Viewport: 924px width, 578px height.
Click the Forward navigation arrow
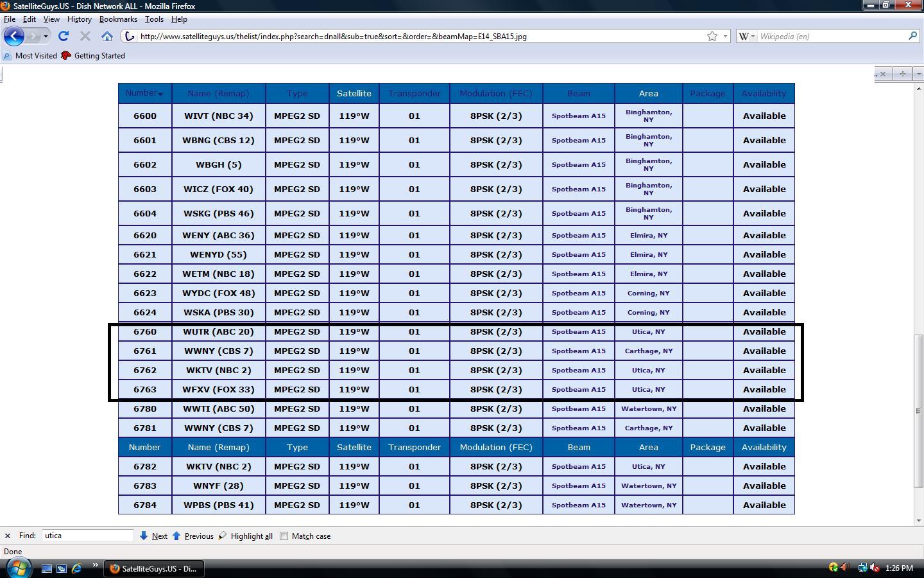(x=33, y=36)
